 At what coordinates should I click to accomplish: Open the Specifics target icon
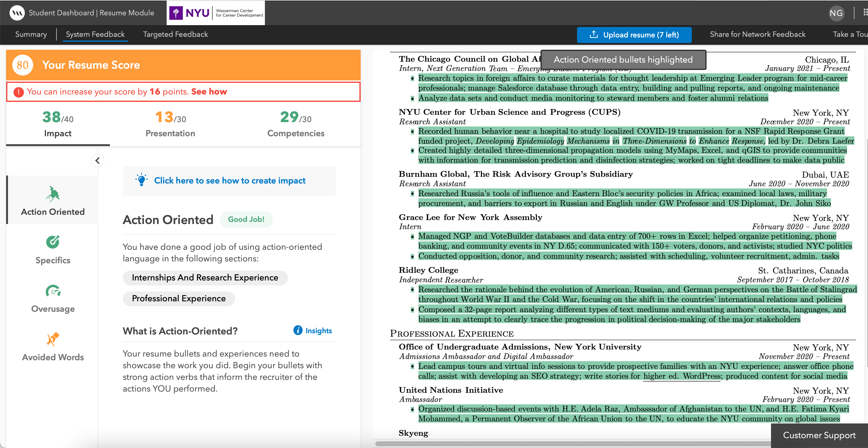(52, 242)
